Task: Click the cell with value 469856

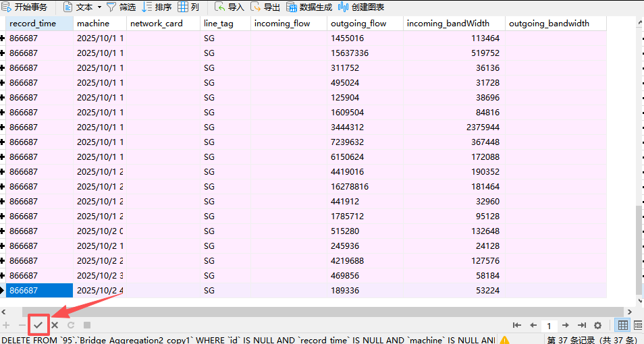Action: click(365, 275)
